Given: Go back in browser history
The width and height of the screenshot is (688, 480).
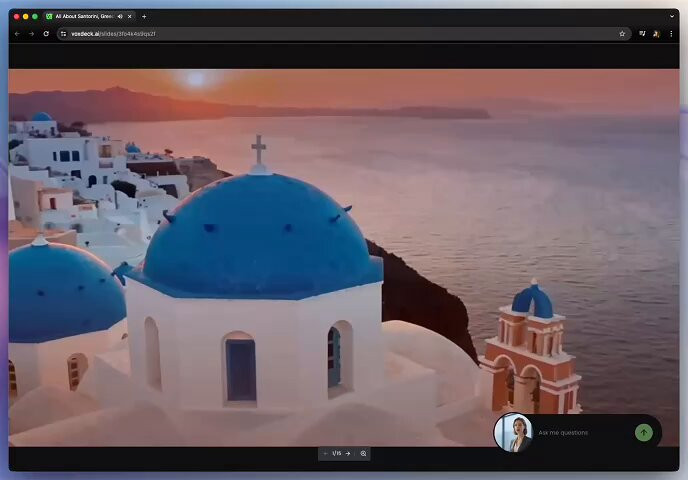Looking at the screenshot, I should (17, 33).
